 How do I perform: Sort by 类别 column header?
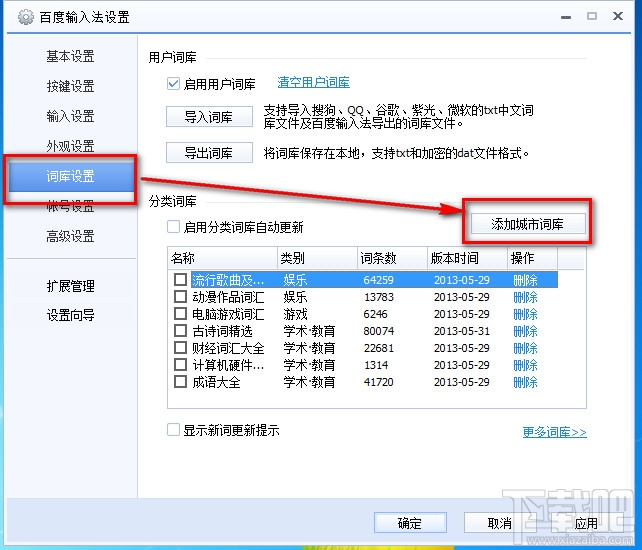point(317,258)
